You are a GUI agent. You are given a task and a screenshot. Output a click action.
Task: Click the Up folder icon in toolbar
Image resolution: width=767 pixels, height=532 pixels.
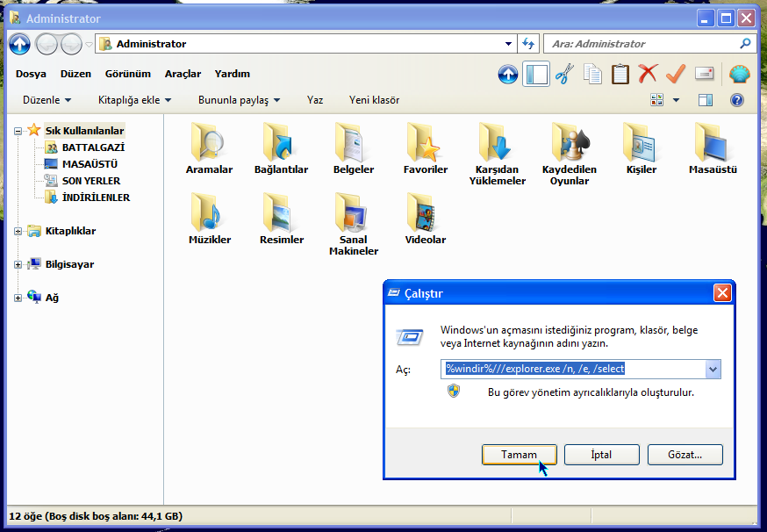click(508, 75)
